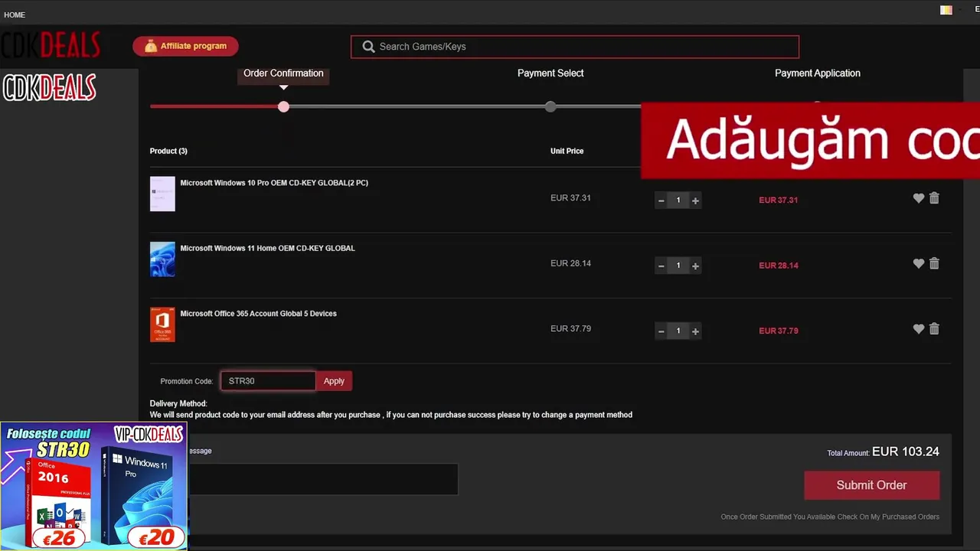This screenshot has height=551, width=980.
Task: Decrease Office 365 Account quantity
Action: pos(661,331)
